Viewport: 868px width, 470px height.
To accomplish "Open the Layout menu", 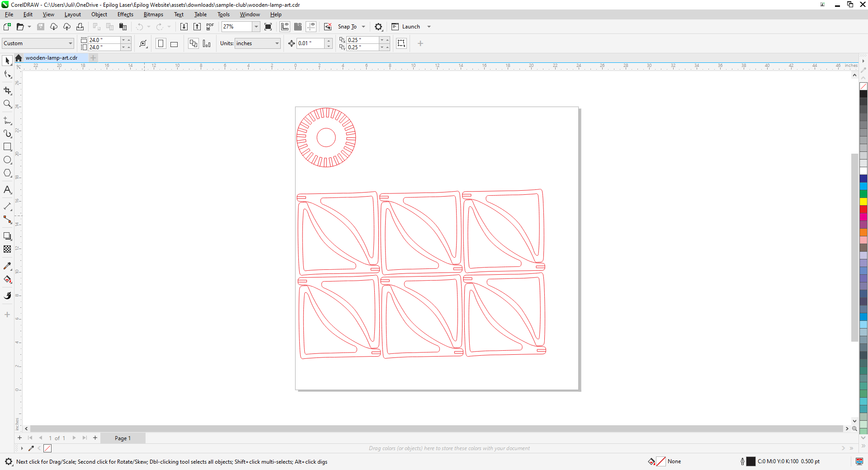I will click(x=72, y=14).
